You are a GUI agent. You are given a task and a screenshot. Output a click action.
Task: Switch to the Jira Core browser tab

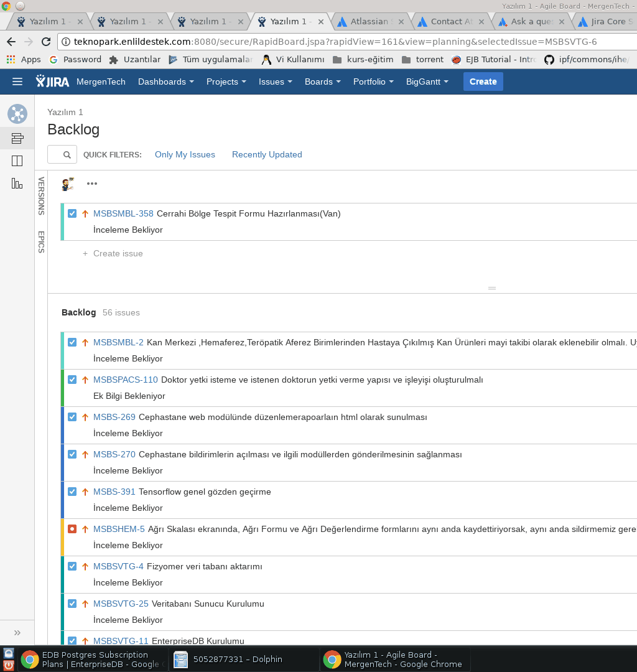pyautogui.click(x=607, y=21)
